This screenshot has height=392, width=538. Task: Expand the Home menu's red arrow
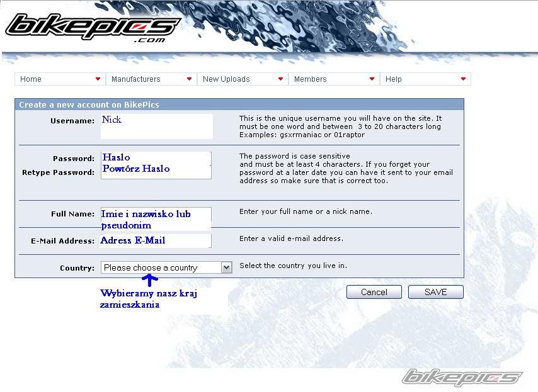pos(98,79)
